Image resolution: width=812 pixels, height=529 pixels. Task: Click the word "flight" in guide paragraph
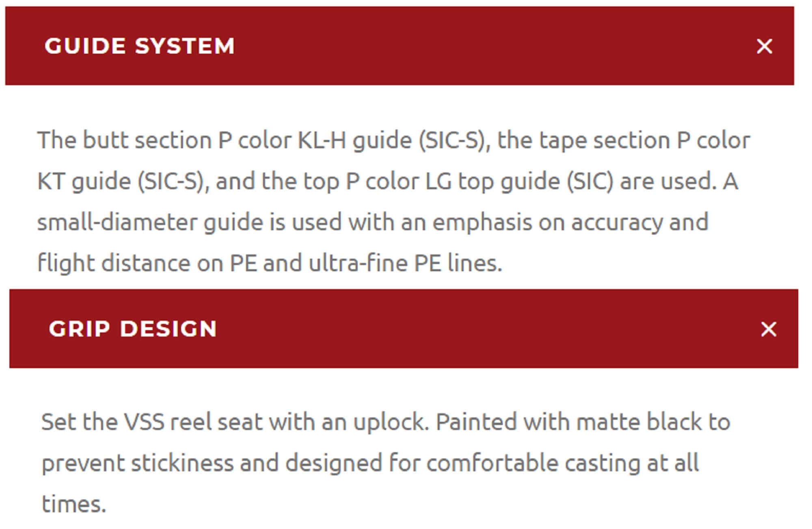pos(66,263)
